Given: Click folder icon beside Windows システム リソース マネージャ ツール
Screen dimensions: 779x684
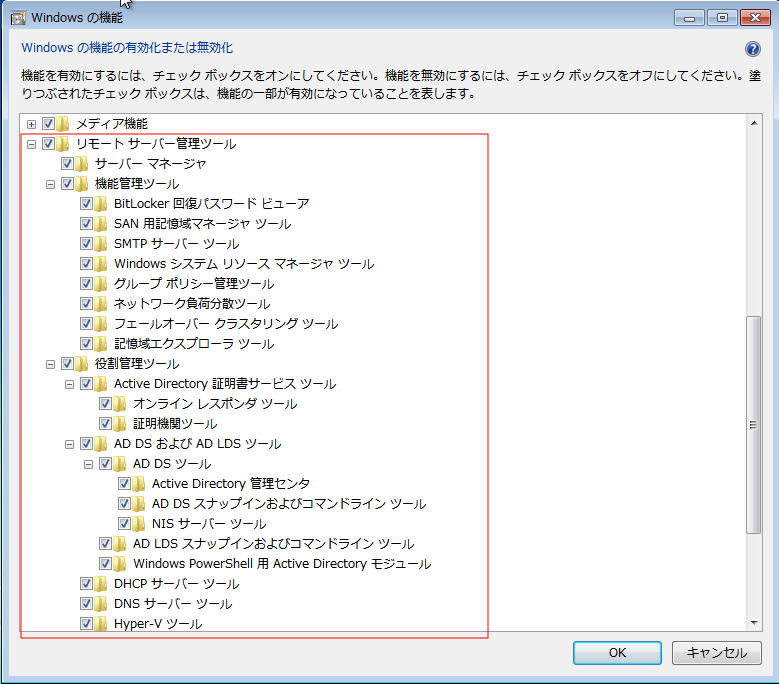Looking at the screenshot, I should pos(101,263).
